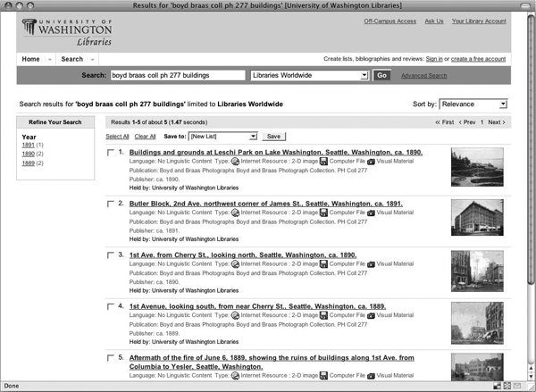Click Visual Material camera icon on result 3

371,265
